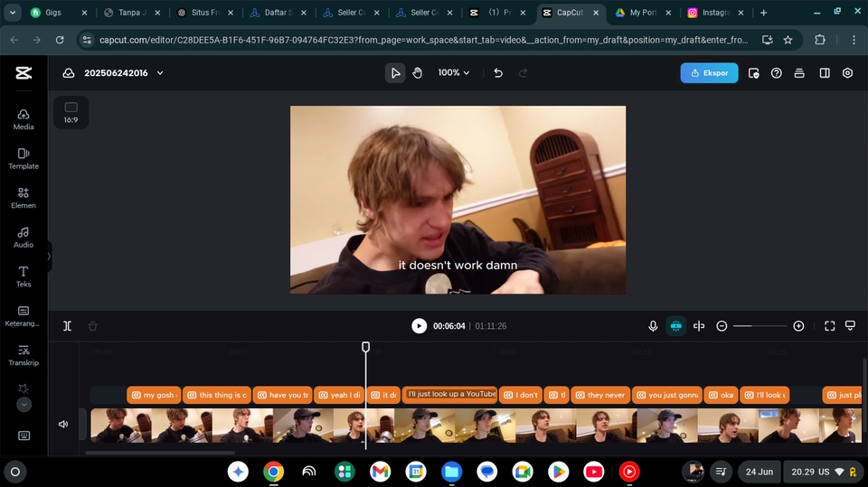Select the 'they never' caption clip
The width and height of the screenshot is (868, 487).
point(600,395)
